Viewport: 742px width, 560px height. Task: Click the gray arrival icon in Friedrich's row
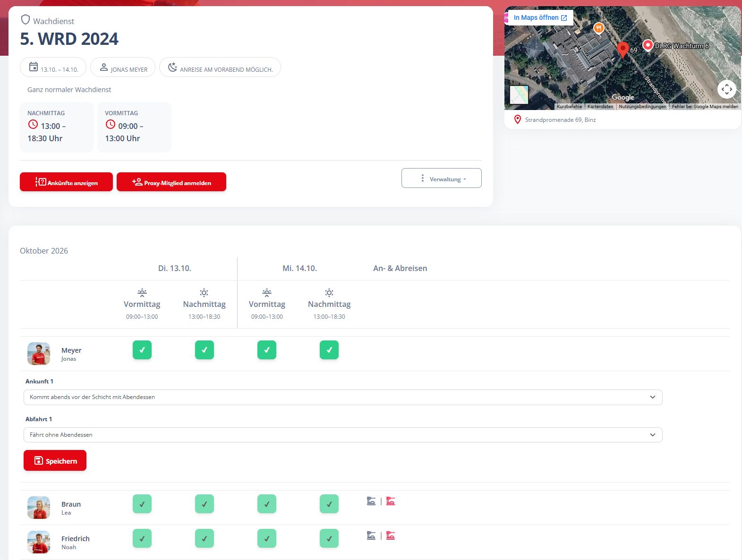371,535
